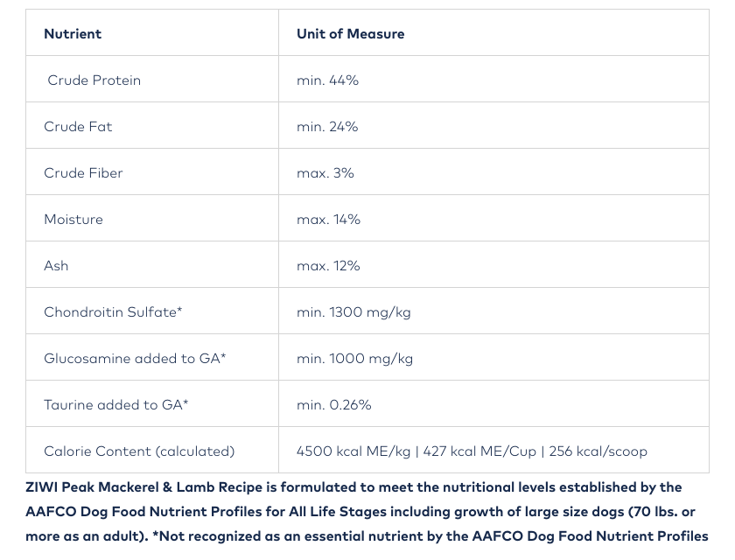The height and width of the screenshot is (560, 735).
Task: Click the min. 24% value cell
Action: (x=327, y=127)
